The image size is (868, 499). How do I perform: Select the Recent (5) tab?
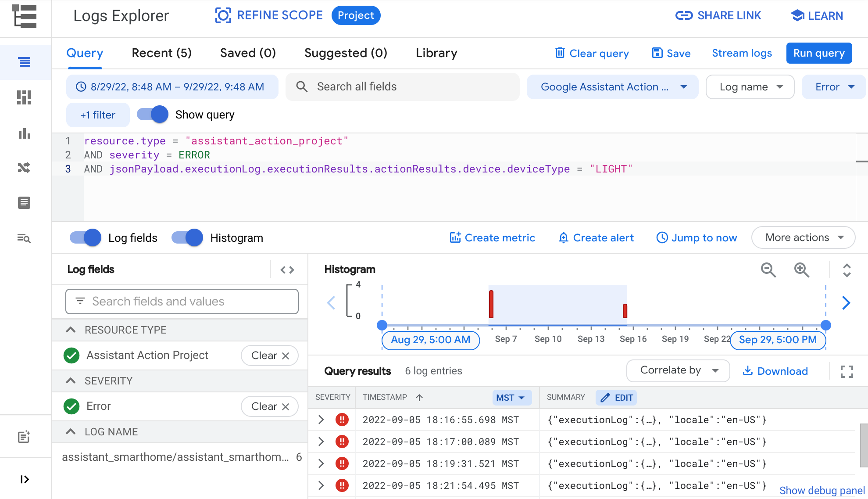161,54
